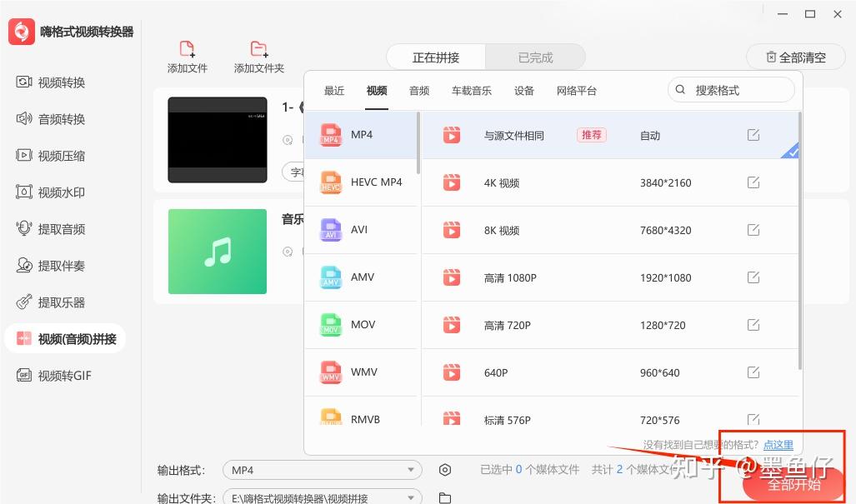Switch to the 视频 format tab
856x504 pixels.
click(377, 91)
